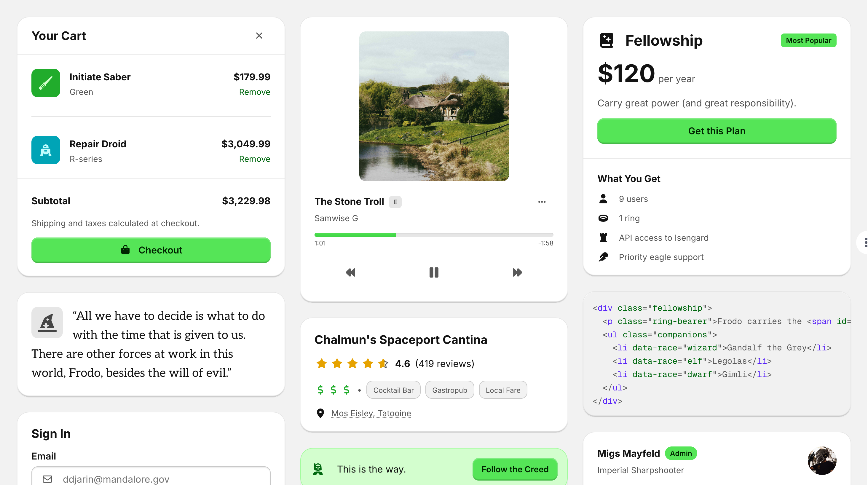This screenshot has width=868, height=485.
Task: Pause the current song
Action: tap(434, 272)
